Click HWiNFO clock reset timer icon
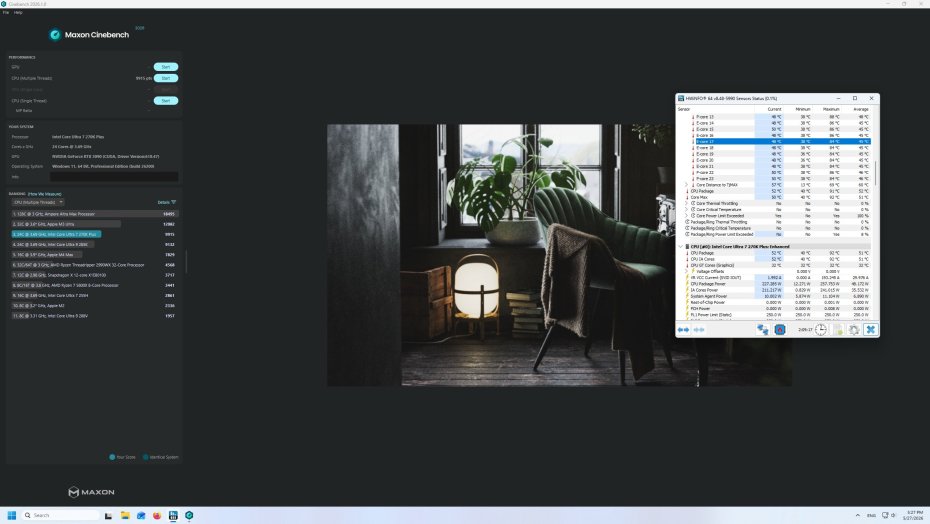Screen dimensions: 930x524 pyautogui.click(x=820, y=330)
